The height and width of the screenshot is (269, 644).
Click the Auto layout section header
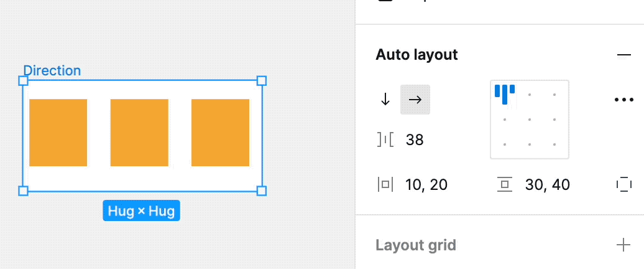click(416, 55)
